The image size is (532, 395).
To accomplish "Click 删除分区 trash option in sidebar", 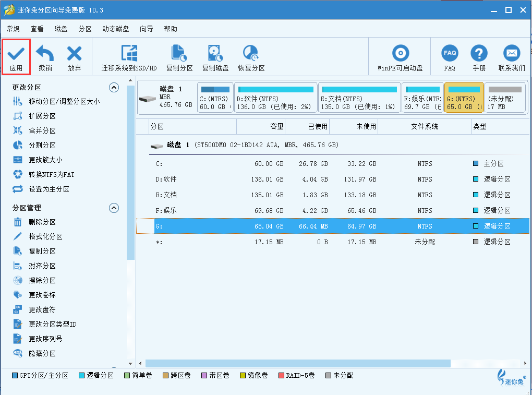I will click(34, 222).
